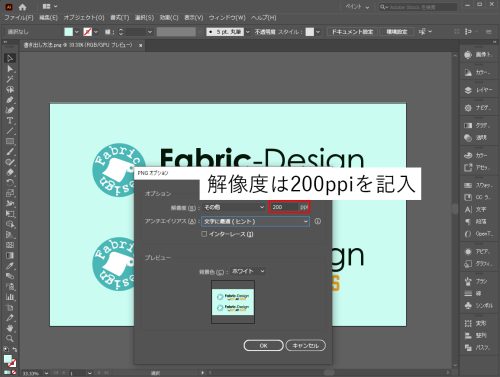Select the Eyedropper tool

click(10, 266)
